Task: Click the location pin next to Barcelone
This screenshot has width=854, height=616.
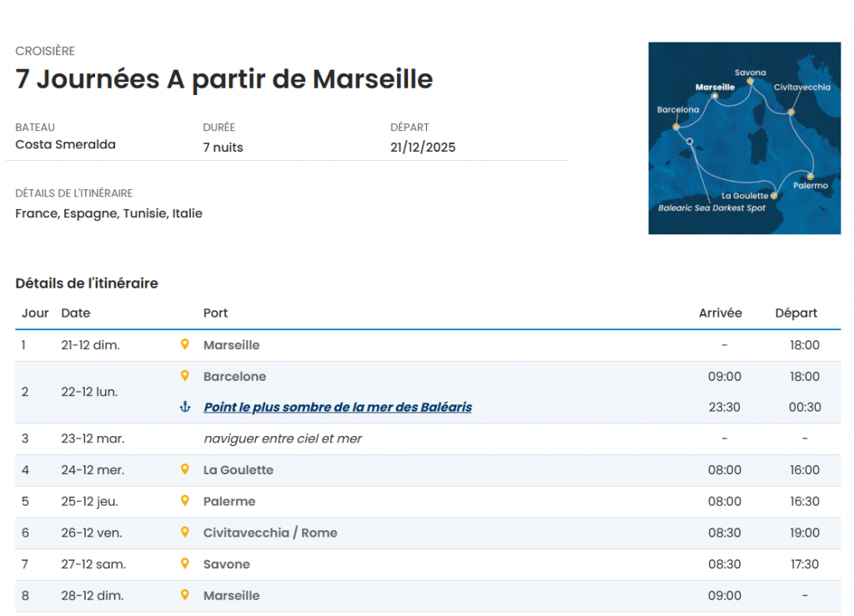Action: pyautogui.click(x=185, y=376)
